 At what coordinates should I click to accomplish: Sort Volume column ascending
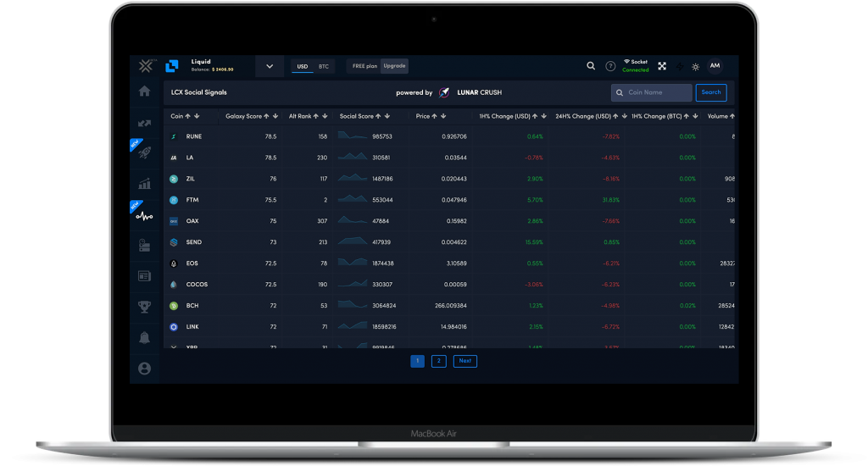(x=732, y=116)
